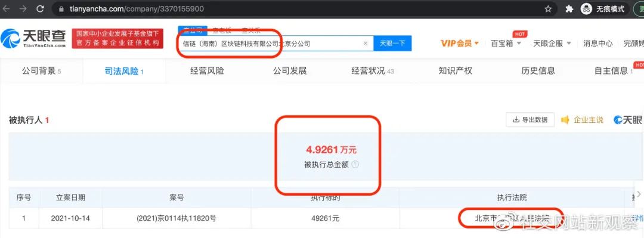Image resolution: width=644 pixels, height=238 pixels.
Task: Switch to the 司法风险 tab
Action: click(x=124, y=71)
